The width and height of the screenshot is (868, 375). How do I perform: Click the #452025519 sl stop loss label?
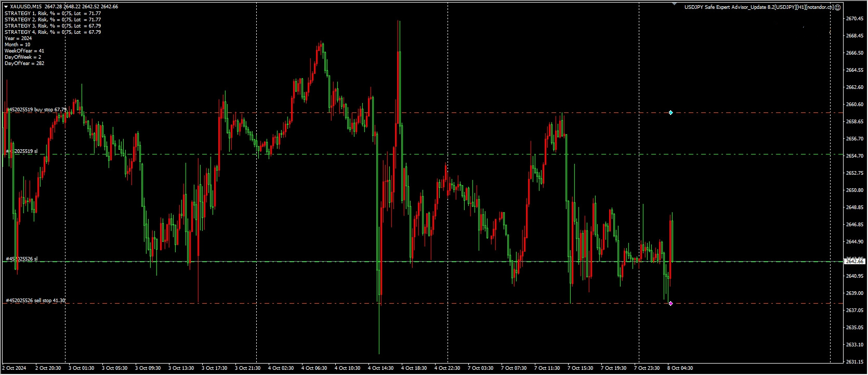pyautogui.click(x=22, y=151)
